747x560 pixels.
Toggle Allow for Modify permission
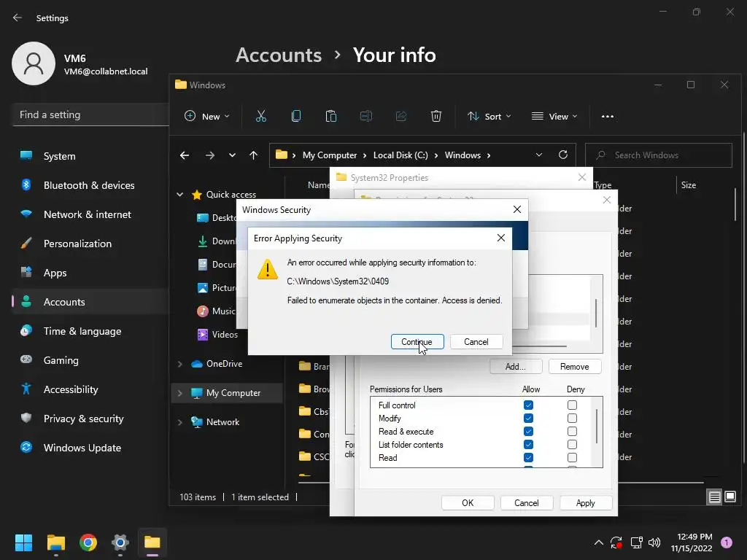(528, 418)
